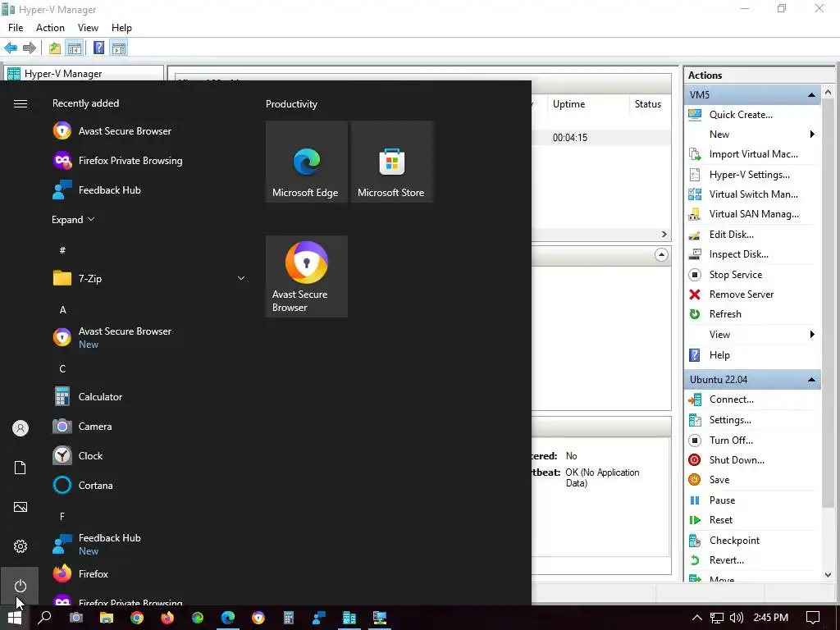
Task: Click the Status column header
Action: tap(648, 104)
